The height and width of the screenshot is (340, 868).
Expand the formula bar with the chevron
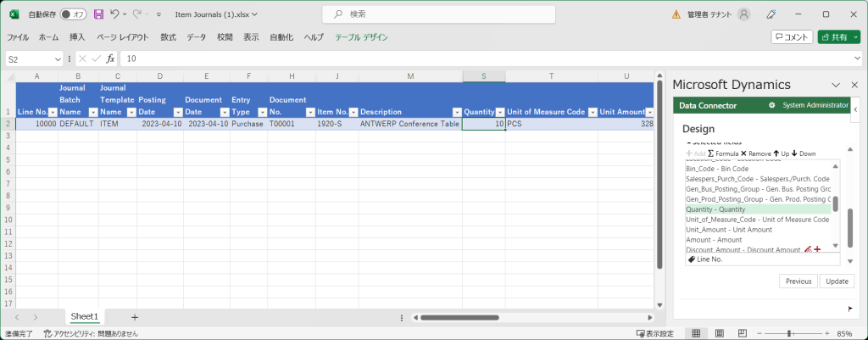(x=857, y=59)
